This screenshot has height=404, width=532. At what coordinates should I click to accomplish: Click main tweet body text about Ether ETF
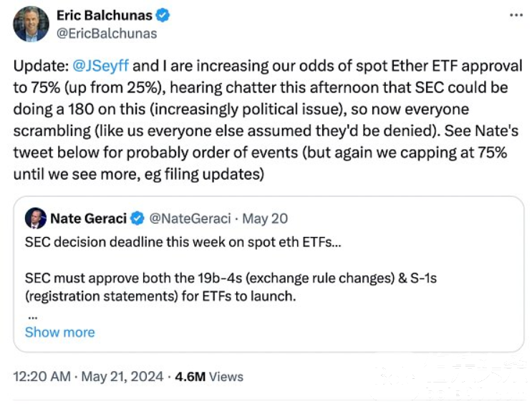[268, 120]
